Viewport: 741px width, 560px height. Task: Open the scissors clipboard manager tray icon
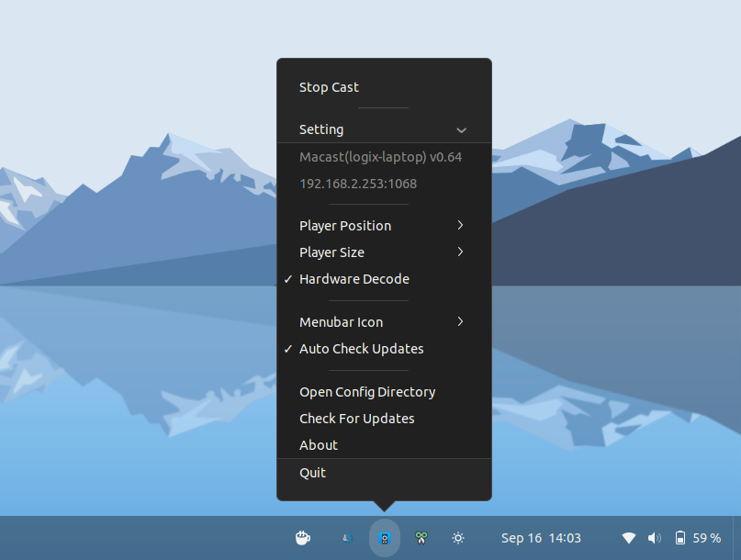[421, 538]
